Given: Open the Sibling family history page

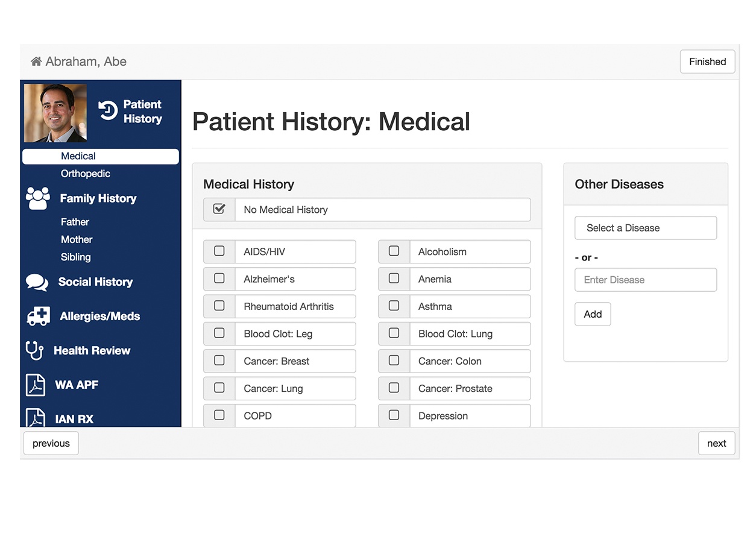Looking at the screenshot, I should point(76,257).
